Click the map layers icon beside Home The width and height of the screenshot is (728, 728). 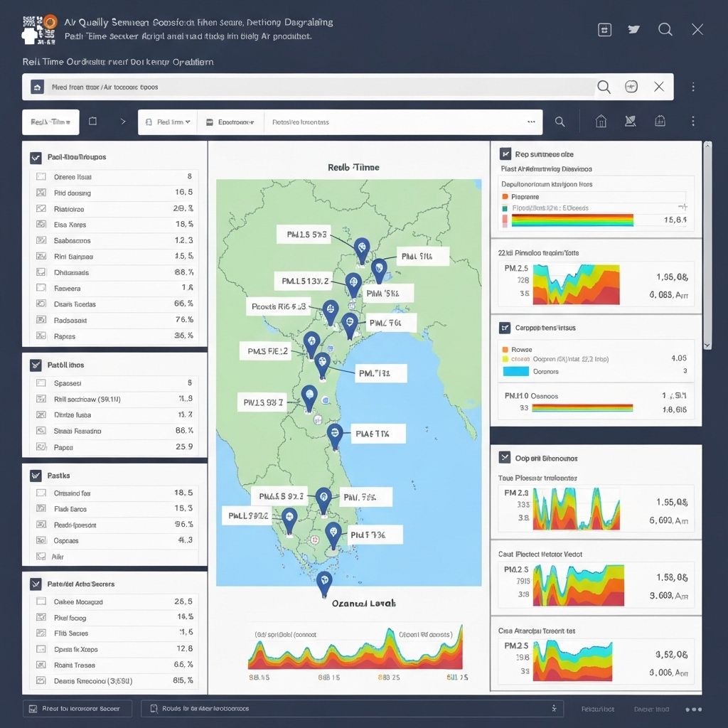click(631, 121)
